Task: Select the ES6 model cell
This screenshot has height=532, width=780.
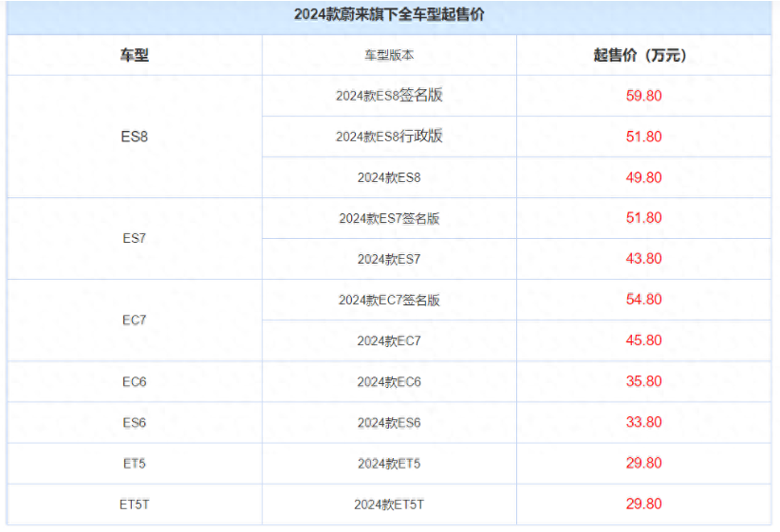Action: pos(135,423)
